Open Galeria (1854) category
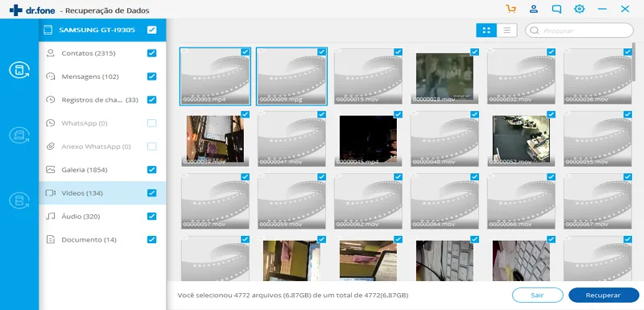The image size is (644, 310). tap(102, 170)
